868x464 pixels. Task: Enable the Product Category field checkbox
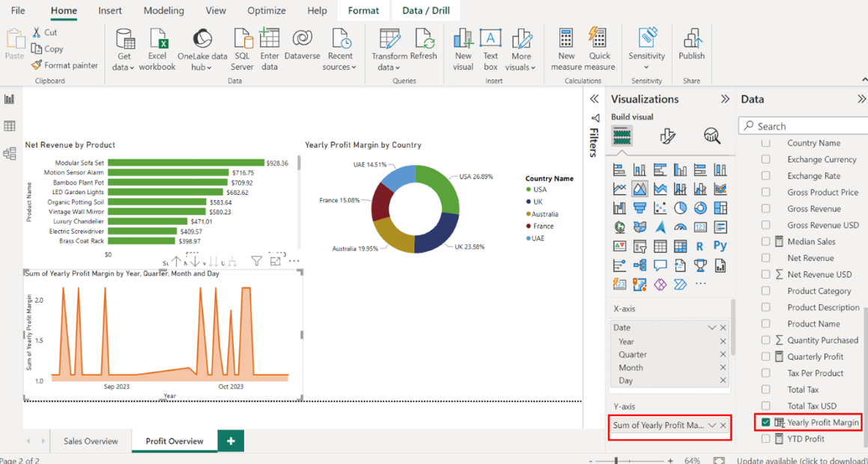click(765, 291)
